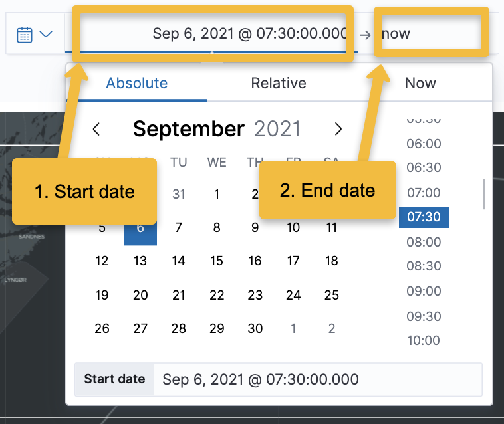Expand the chevron beside the calendar icon
Screen dimensions: 504x424
tap(46, 34)
